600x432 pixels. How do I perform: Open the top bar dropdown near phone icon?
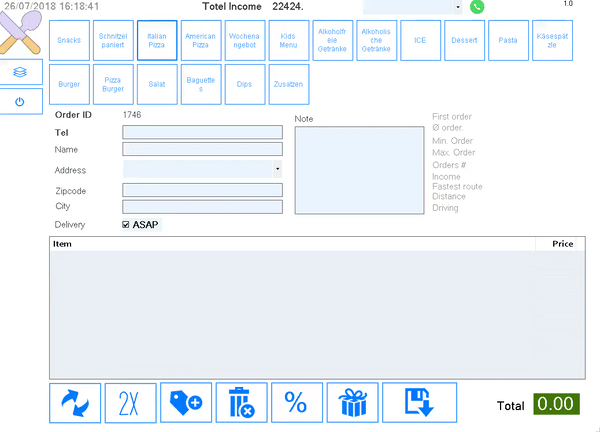[458, 6]
